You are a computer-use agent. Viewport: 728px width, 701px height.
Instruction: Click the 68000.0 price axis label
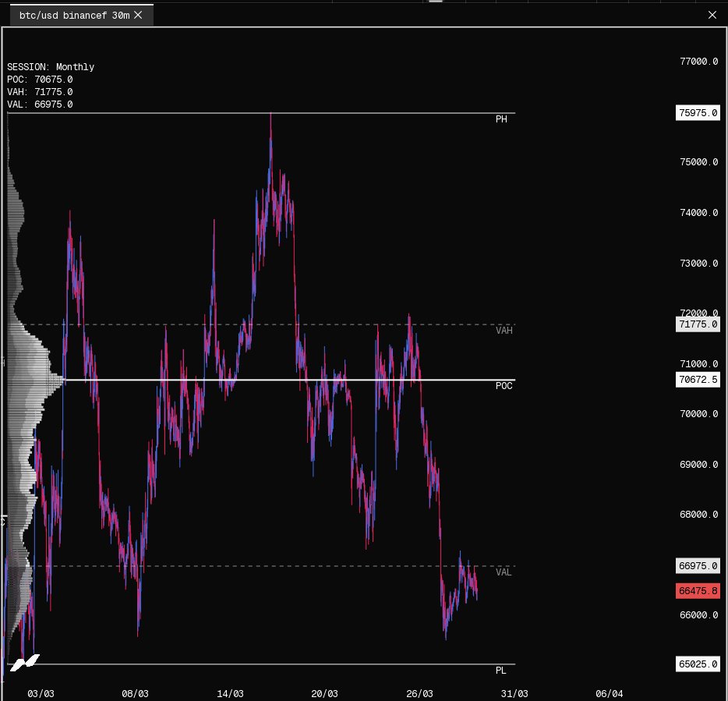(698, 515)
